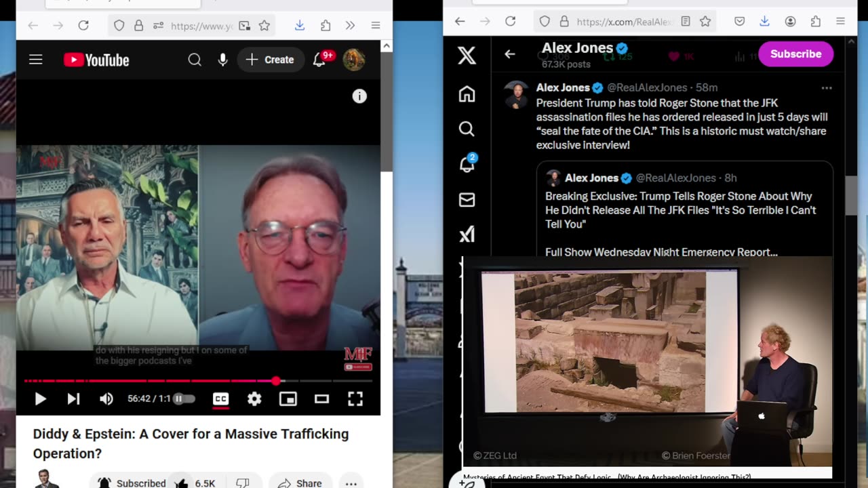
Task: Open extensions puzzle icon in X window
Action: [x=816, y=22]
